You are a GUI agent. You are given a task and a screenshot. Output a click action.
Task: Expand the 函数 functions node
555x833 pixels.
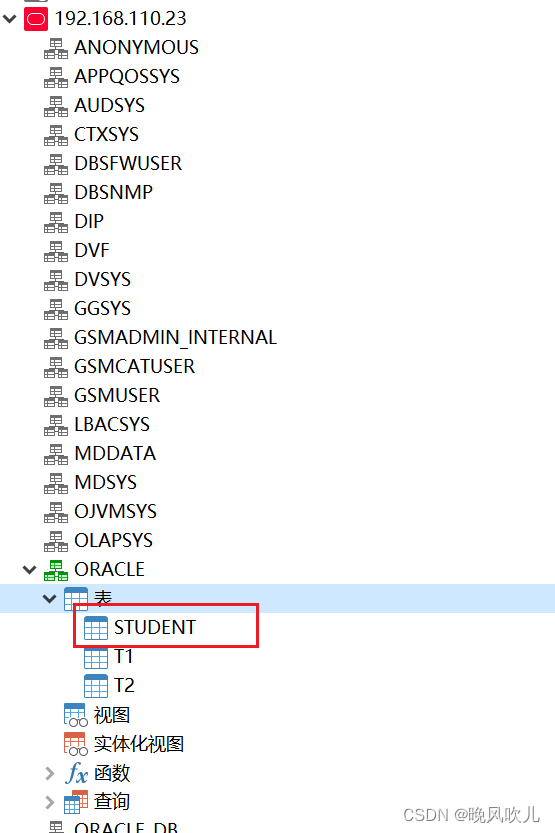tap(49, 773)
